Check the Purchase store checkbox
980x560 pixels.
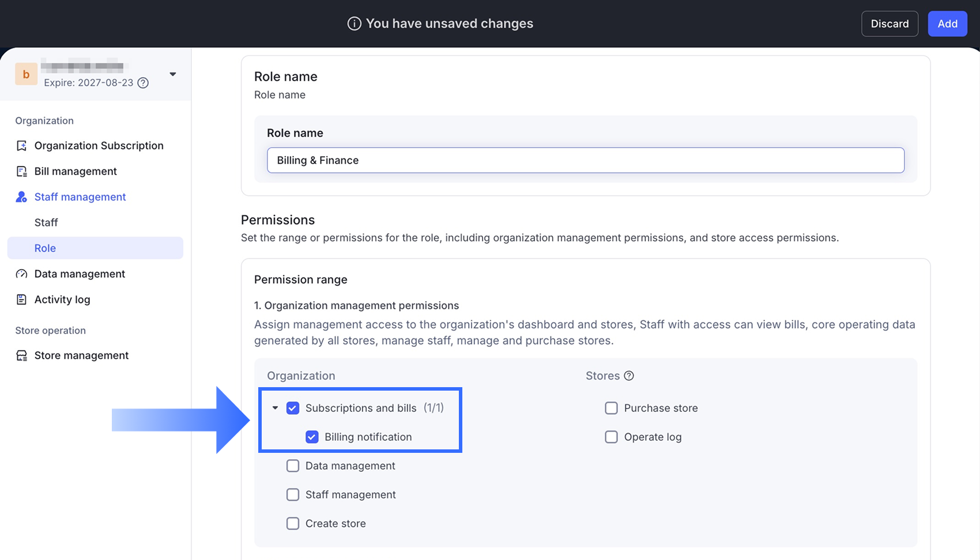611,408
